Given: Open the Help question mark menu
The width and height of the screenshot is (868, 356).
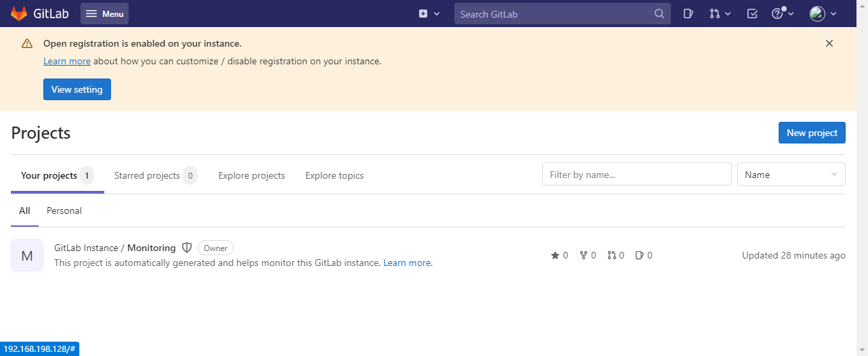Looking at the screenshot, I should [x=783, y=14].
